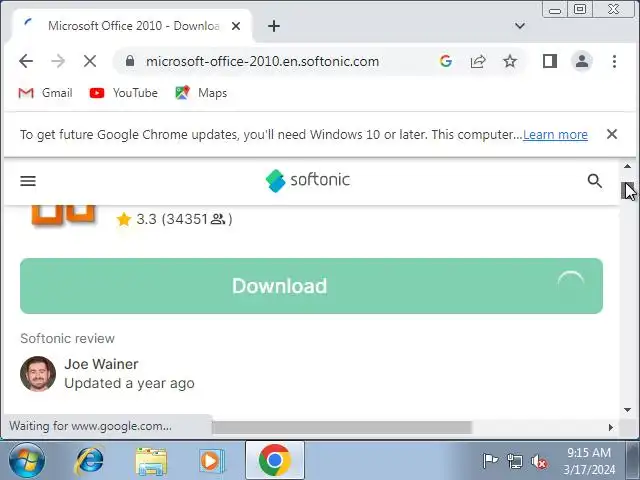Dismiss the Chrome update infobar
Screen dimensions: 640x480
pos(612,134)
